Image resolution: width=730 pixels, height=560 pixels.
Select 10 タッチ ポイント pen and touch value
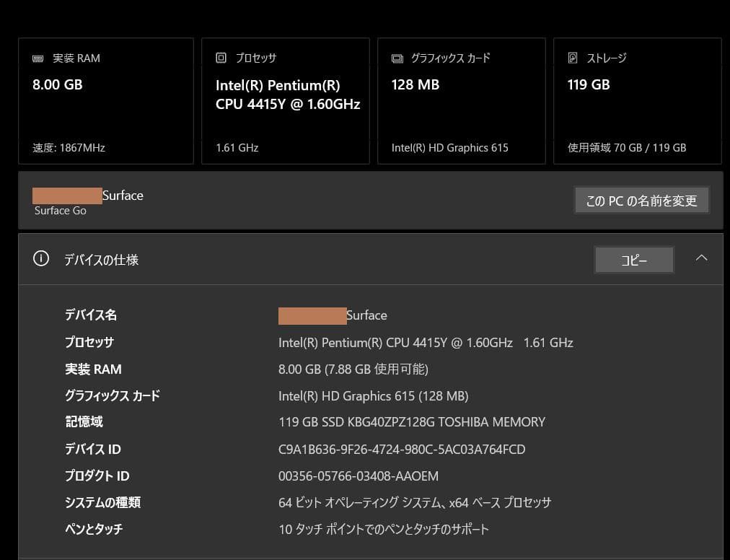384,529
